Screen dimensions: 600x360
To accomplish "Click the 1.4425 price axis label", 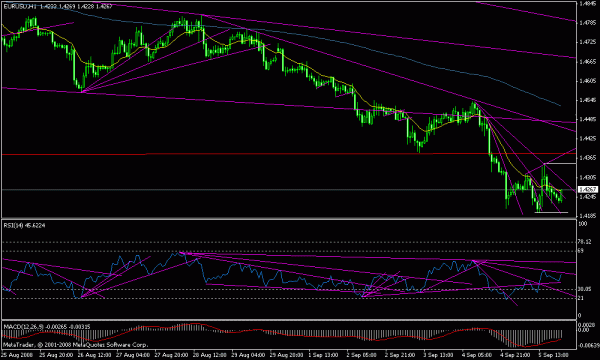I will [587, 138].
